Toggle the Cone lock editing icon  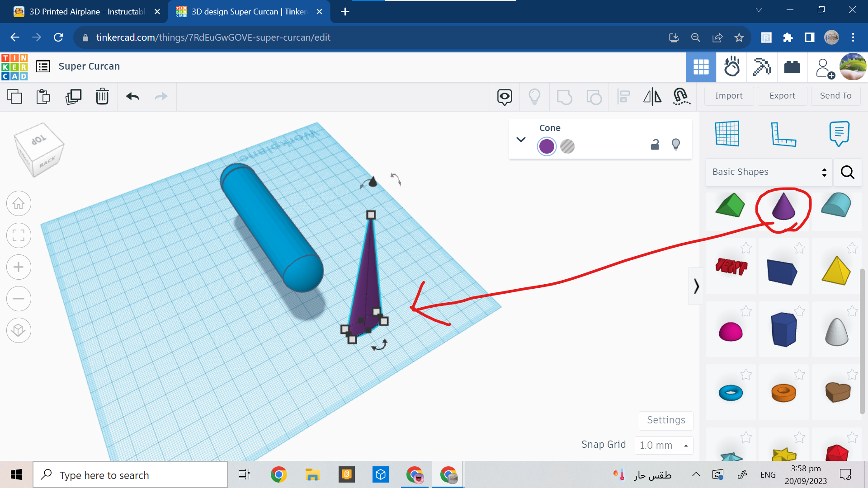click(655, 145)
